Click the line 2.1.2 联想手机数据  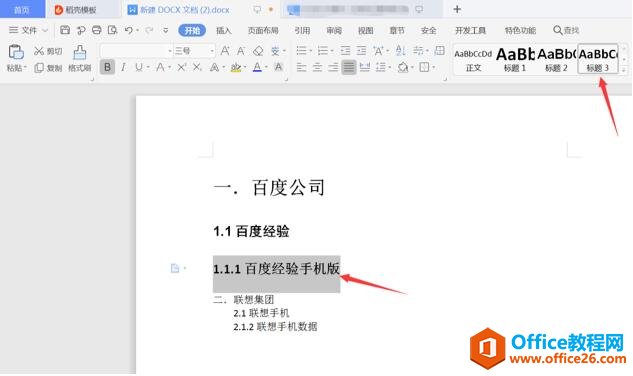coord(275,326)
